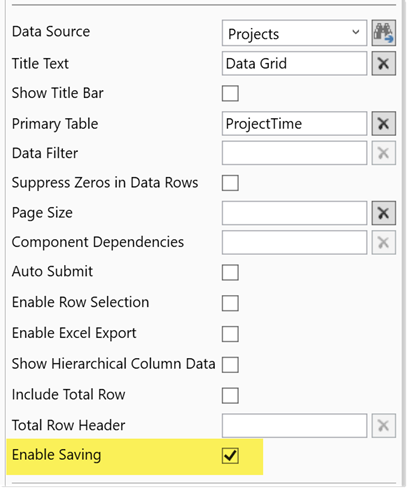Enable Row Selection checkbox
Viewport: 408px width, 489px height.
tap(230, 303)
